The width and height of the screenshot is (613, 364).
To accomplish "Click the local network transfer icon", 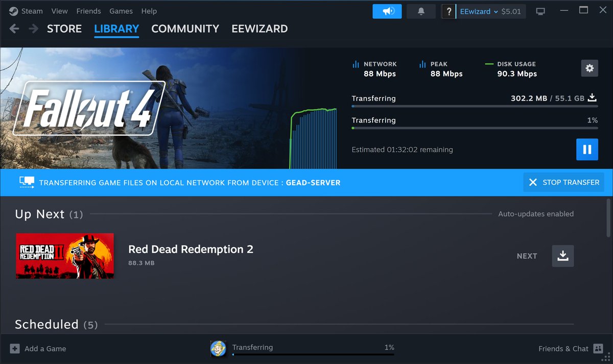I will coord(27,182).
